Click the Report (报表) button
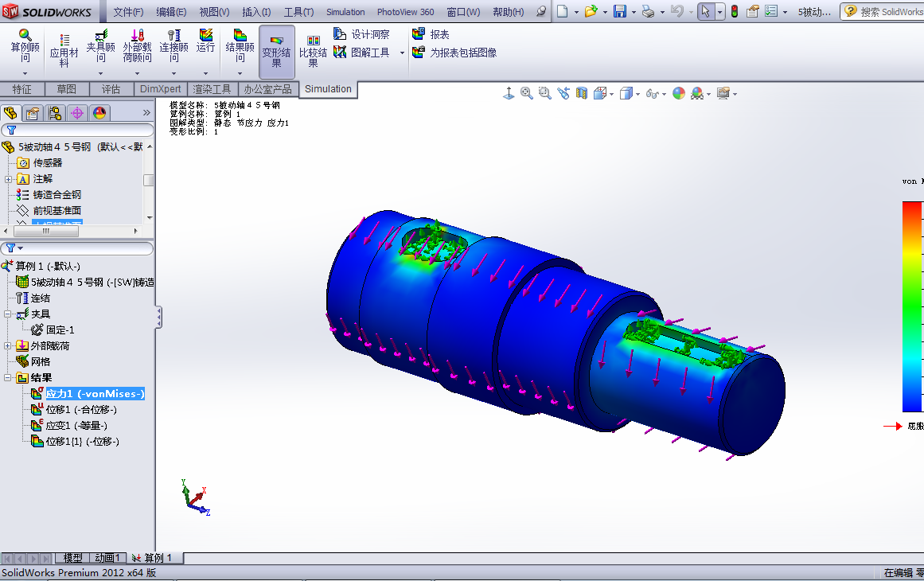Viewport: 924px width, 581px height. coord(431,34)
